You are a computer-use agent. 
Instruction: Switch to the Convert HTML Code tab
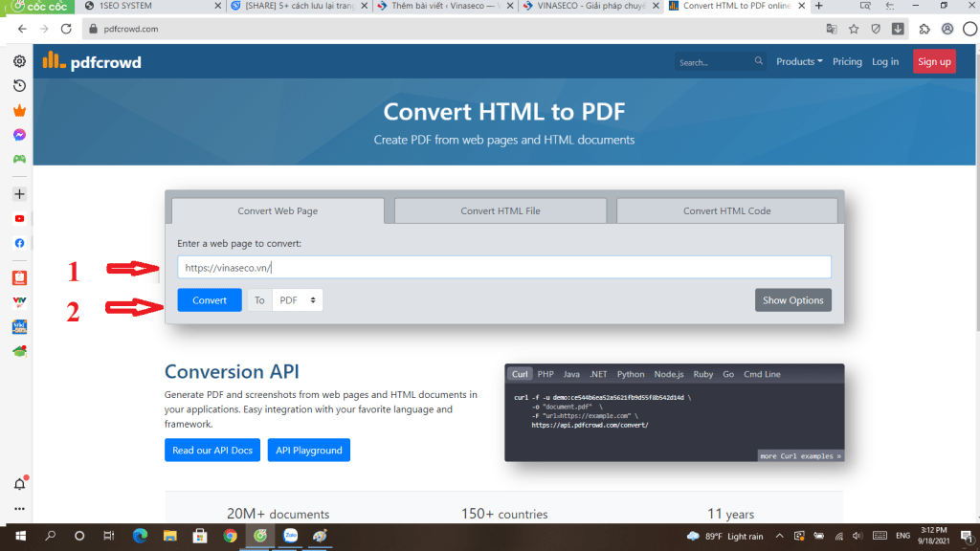coord(726,210)
